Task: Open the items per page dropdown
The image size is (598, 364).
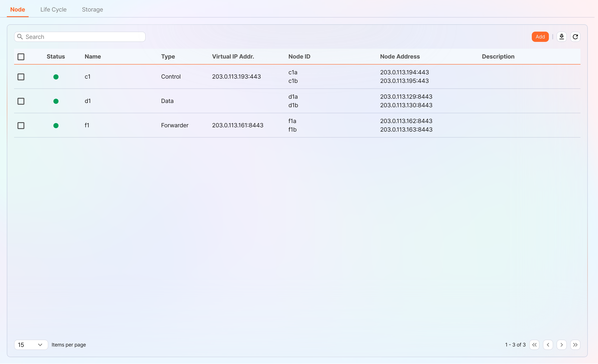Action: point(31,345)
